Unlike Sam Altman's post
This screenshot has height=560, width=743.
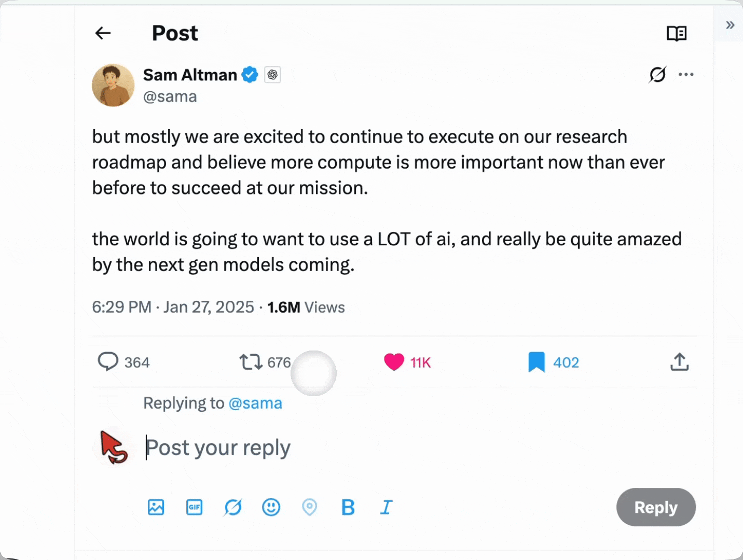point(394,362)
